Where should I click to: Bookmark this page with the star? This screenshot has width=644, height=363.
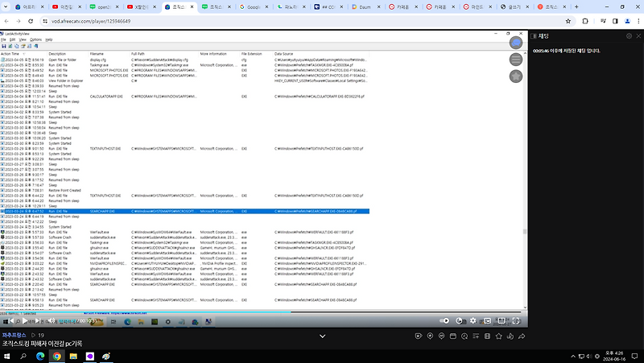tap(568, 21)
